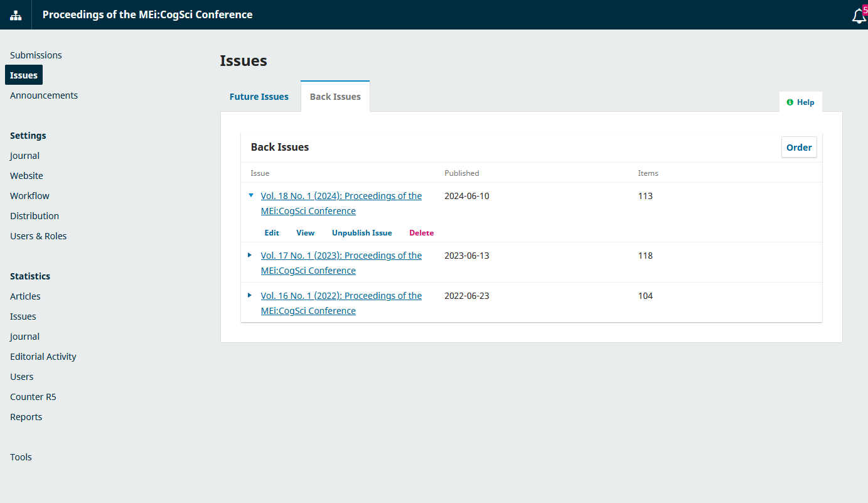Viewport: 868px width, 503px height.
Task: Open Vol. 17 No. 1 (2023) issue link
Action: 341,263
